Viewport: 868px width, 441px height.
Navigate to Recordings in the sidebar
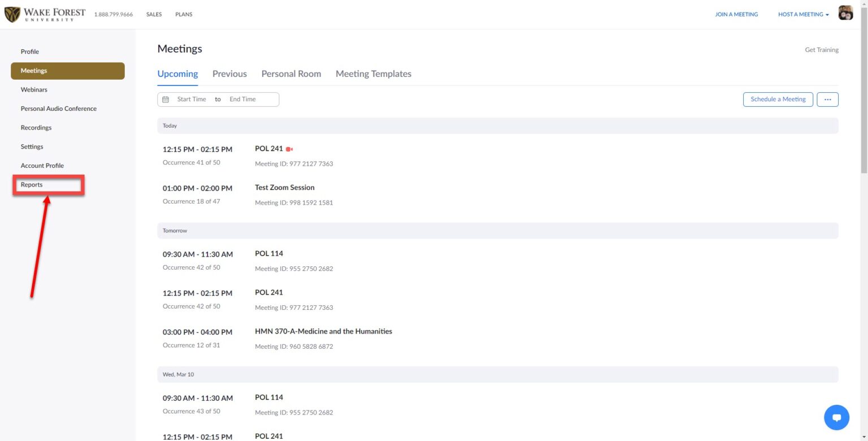pyautogui.click(x=36, y=127)
